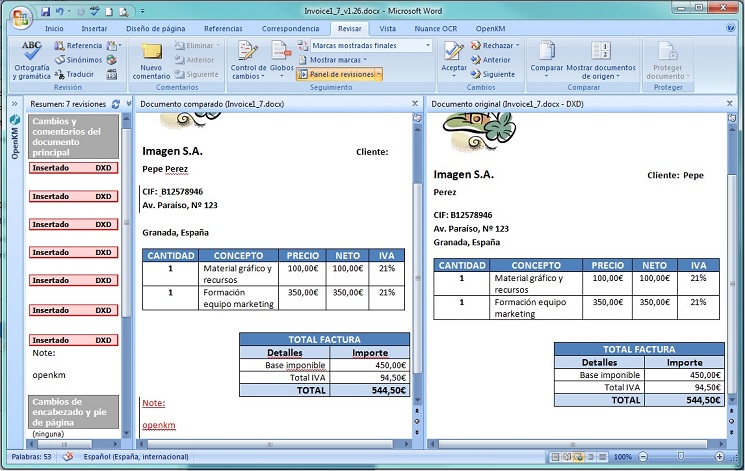Click Proteger documento button
Image resolution: width=745 pixels, height=471 pixels.
668,60
